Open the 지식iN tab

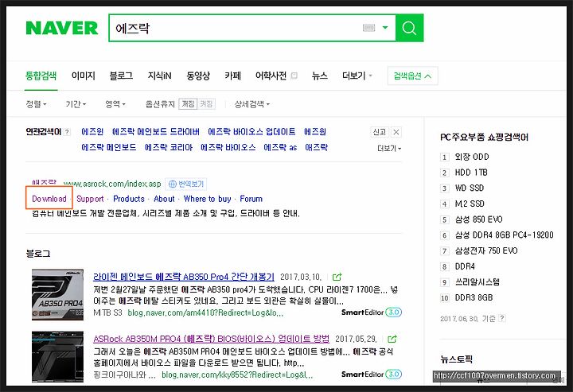(160, 76)
